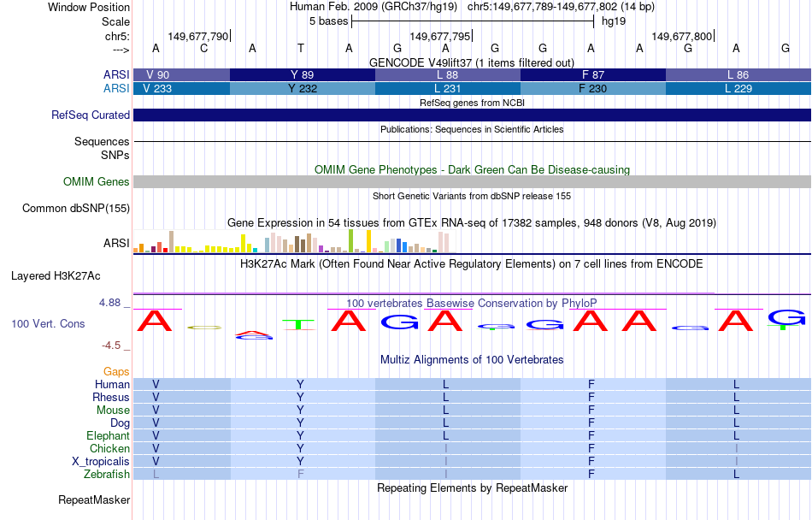Select the L 229 codon block
812x520 pixels.
tap(738, 89)
